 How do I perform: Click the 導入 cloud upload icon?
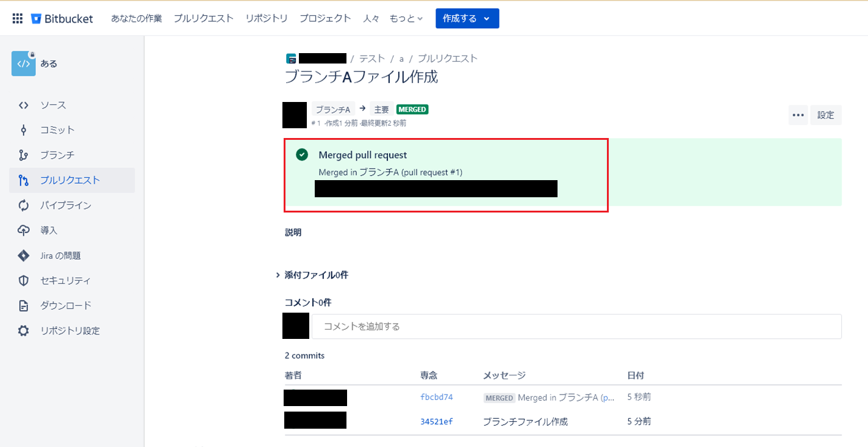(23, 230)
